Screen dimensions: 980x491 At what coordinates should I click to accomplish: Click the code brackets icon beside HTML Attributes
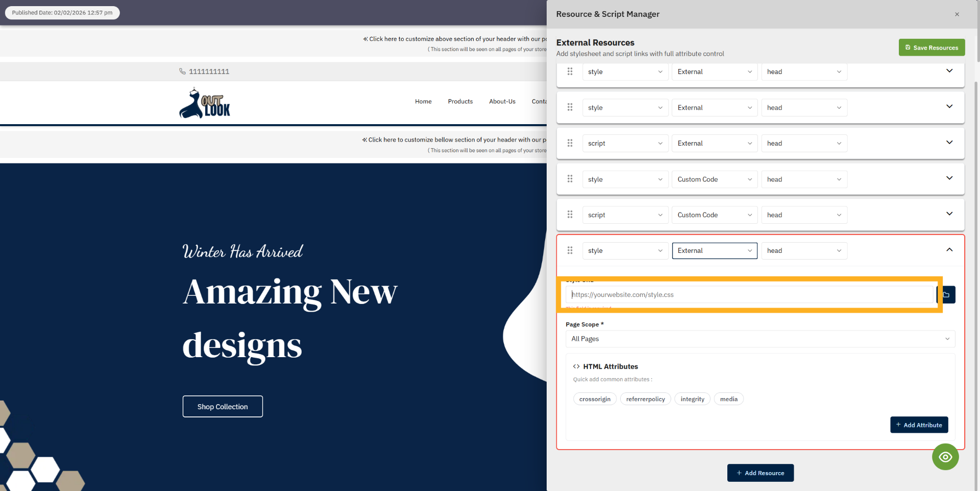point(576,366)
